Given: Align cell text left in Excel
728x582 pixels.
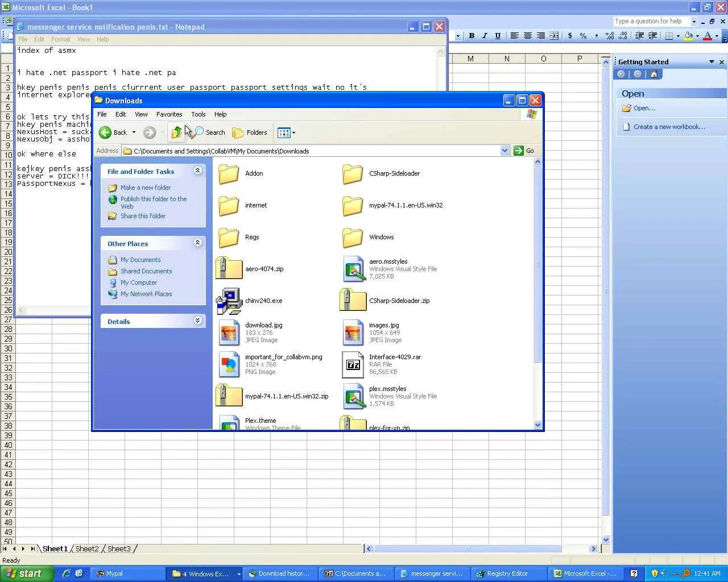Looking at the screenshot, I should tap(514, 35).
